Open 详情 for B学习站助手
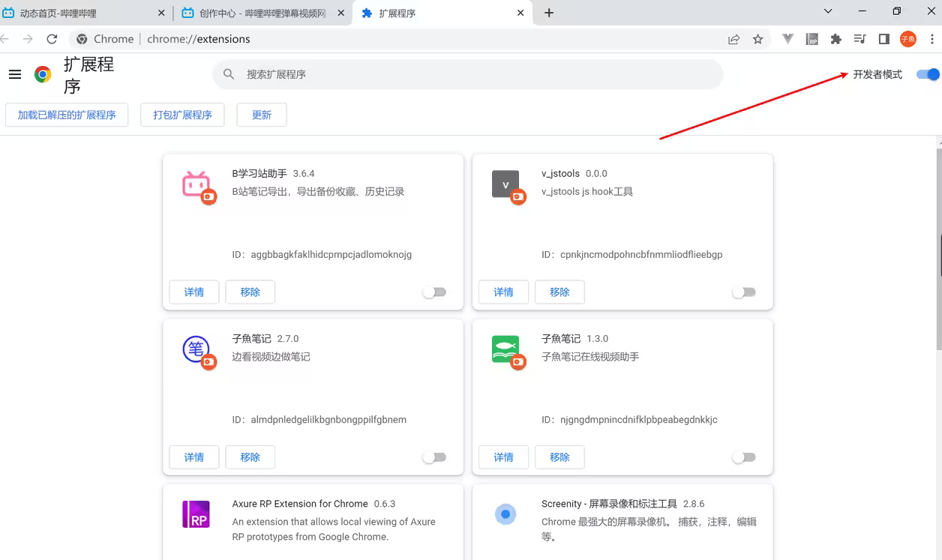Viewport: 942px width, 560px height. 194,292
